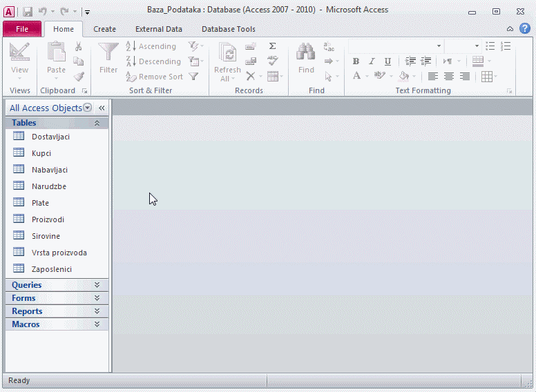Screen dimensions: 536x392
Task: Open All Access Objects navigation dropdown
Action: tap(88, 108)
